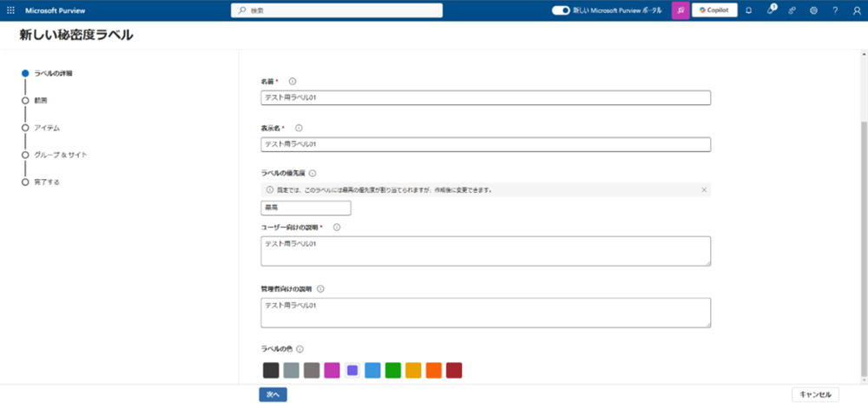
Task: Open the user account profile icon
Action: coord(856,10)
